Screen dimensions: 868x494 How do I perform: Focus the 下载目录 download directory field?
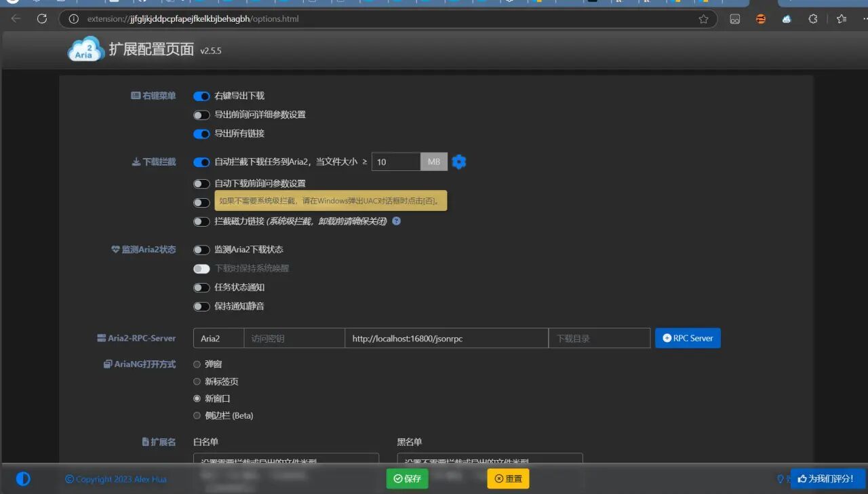click(599, 338)
